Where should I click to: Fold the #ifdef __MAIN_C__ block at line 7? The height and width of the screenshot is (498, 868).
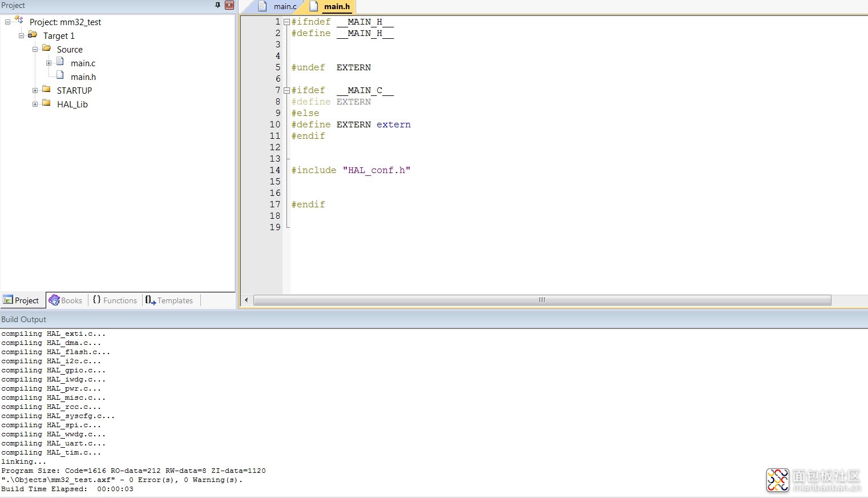(286, 91)
